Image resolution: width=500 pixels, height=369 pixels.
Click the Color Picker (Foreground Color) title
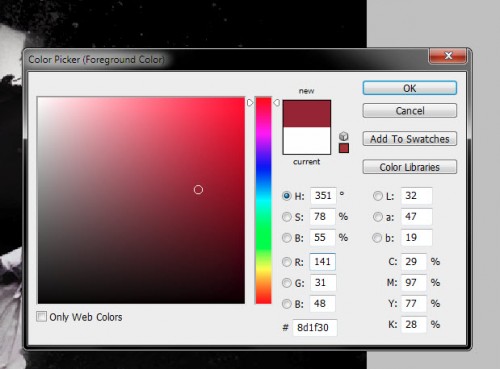coord(96,60)
